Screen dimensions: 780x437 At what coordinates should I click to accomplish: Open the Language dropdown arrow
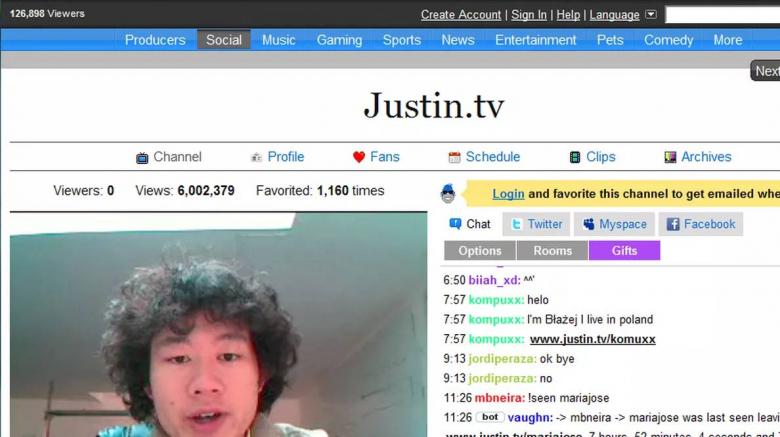[651, 14]
